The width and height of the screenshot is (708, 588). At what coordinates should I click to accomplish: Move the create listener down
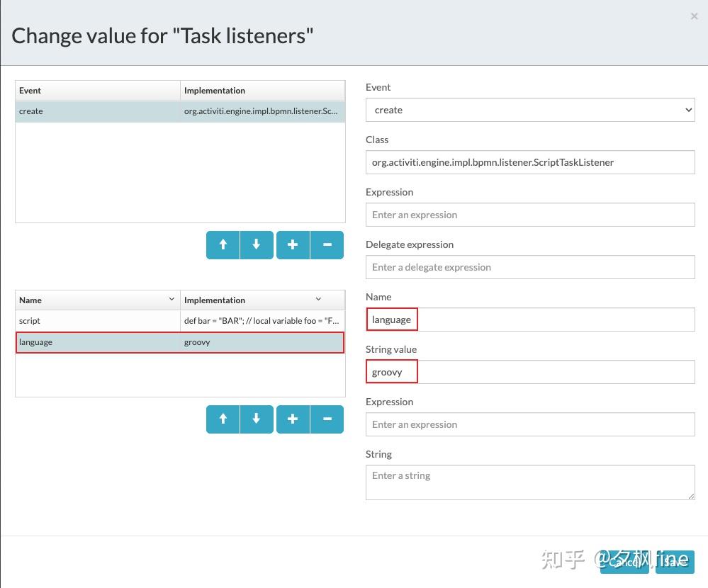pos(257,244)
